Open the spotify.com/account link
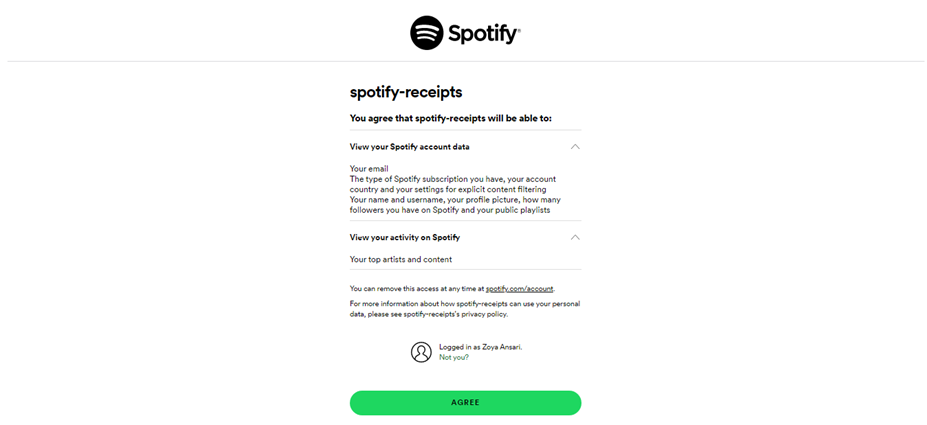 pos(526,288)
